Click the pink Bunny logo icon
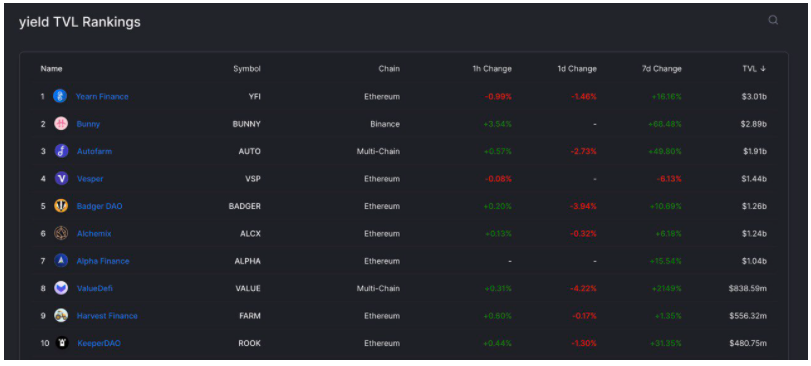This screenshot has height=366, width=811. click(61, 124)
